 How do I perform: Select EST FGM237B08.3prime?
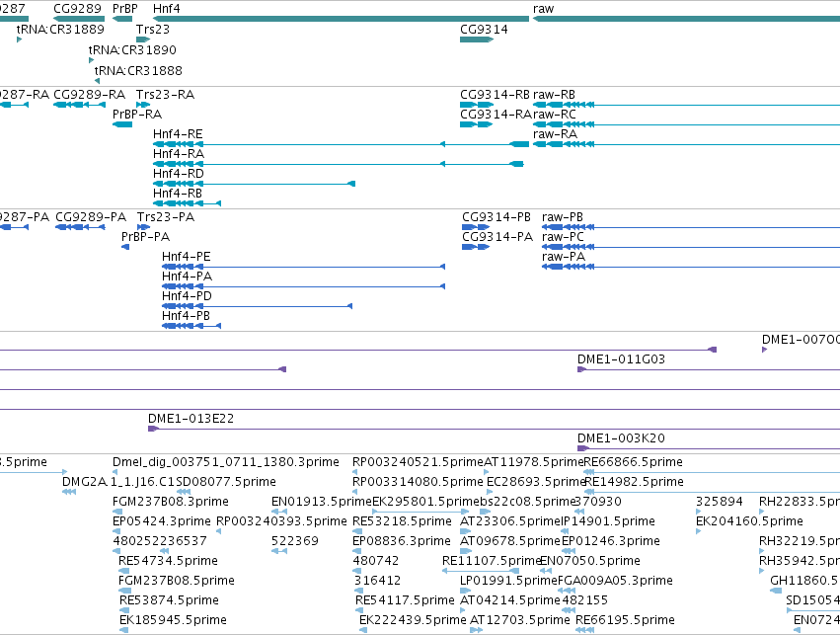pos(171,502)
